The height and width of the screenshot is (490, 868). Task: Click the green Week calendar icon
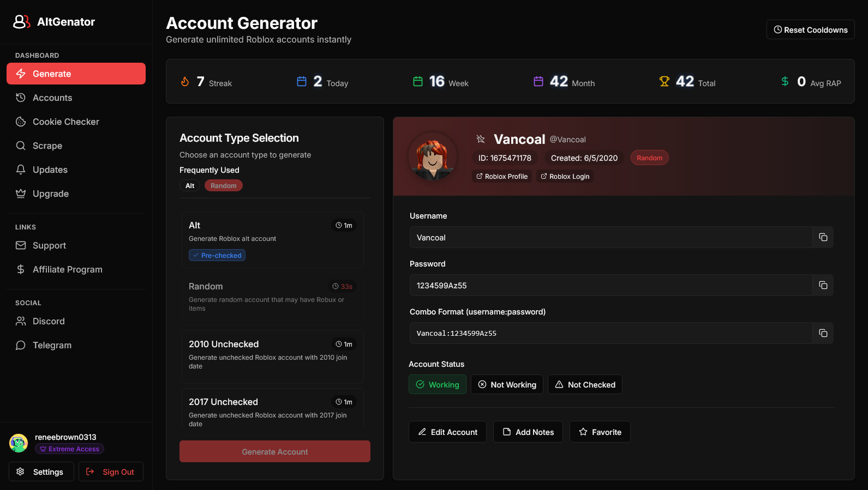coord(418,81)
